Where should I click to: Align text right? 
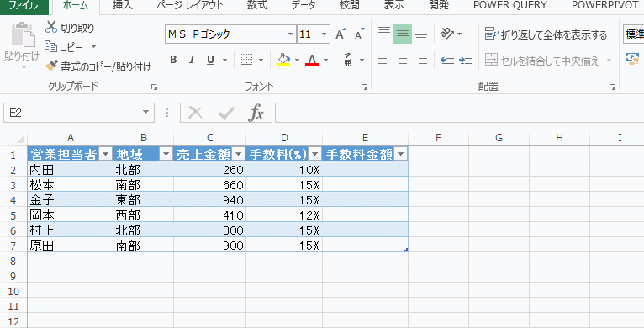[421, 61]
